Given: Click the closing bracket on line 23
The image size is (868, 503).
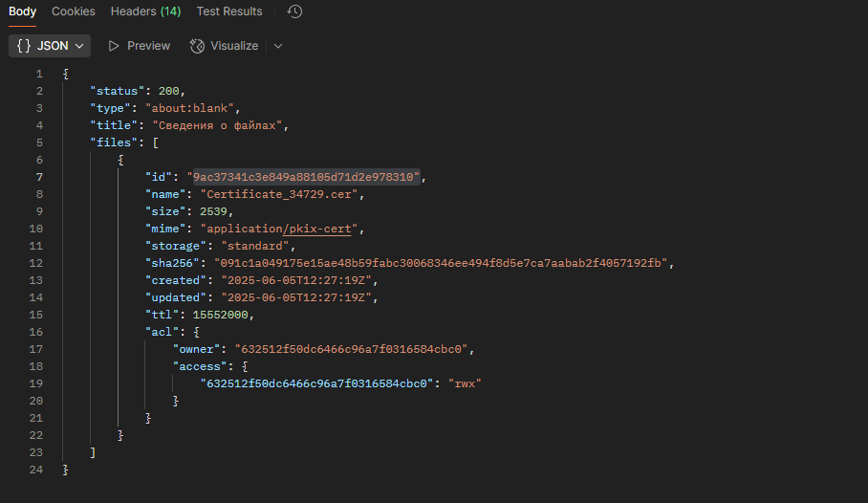Looking at the screenshot, I should [x=93, y=452].
